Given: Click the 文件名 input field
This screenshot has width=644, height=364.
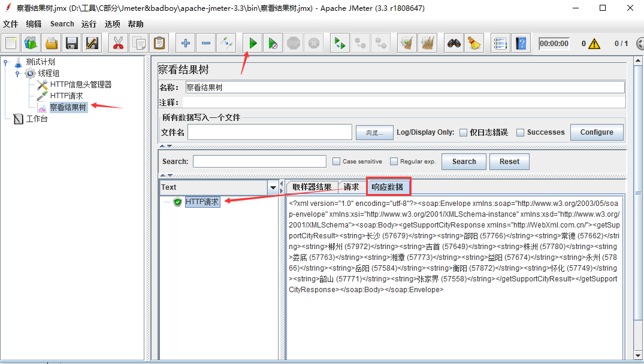Looking at the screenshot, I should [270, 132].
